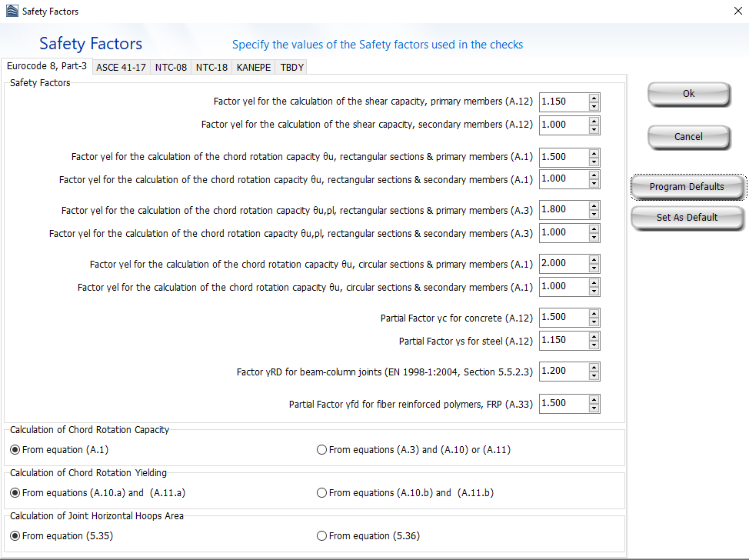Click the Safety Factors title bar icon
This screenshot has height=560, width=749.
[x=11, y=11]
